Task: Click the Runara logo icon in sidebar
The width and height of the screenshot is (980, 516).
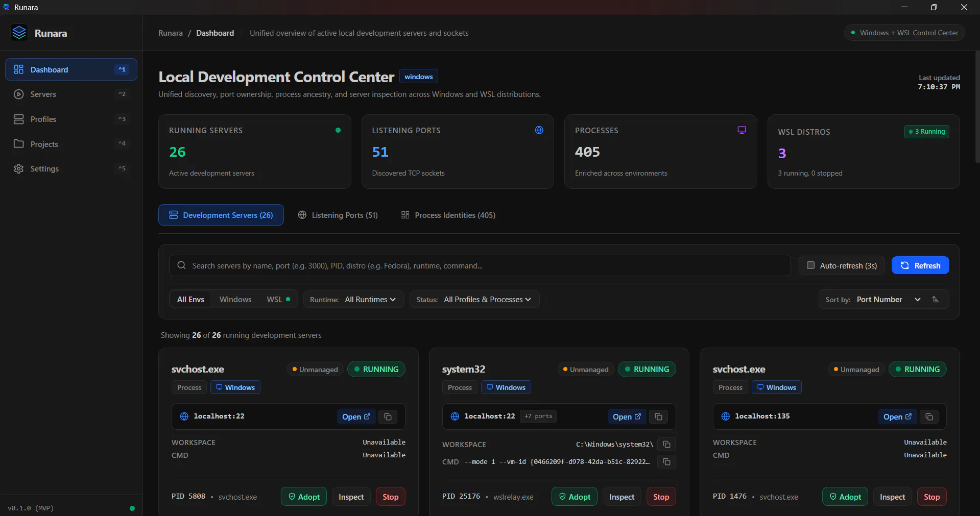Action: [x=19, y=33]
